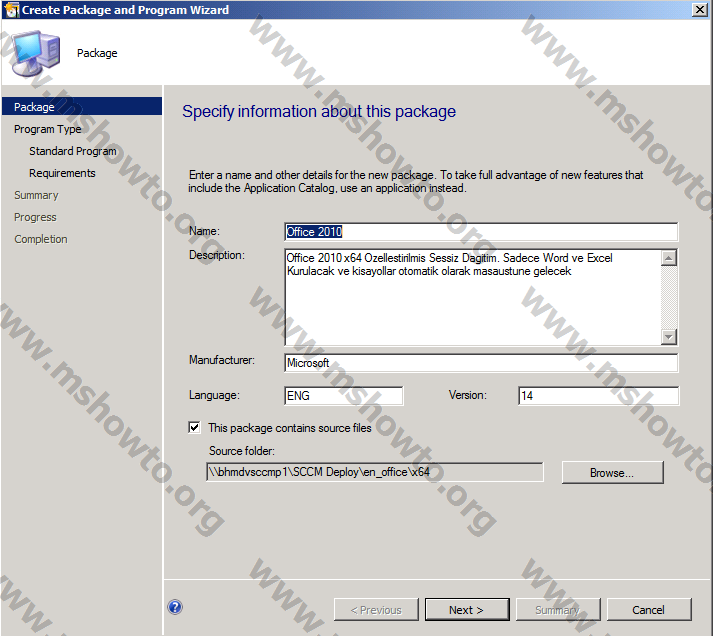This screenshot has width=713, height=636.
Task: Click the Version field containing 14
Action: 598,396
